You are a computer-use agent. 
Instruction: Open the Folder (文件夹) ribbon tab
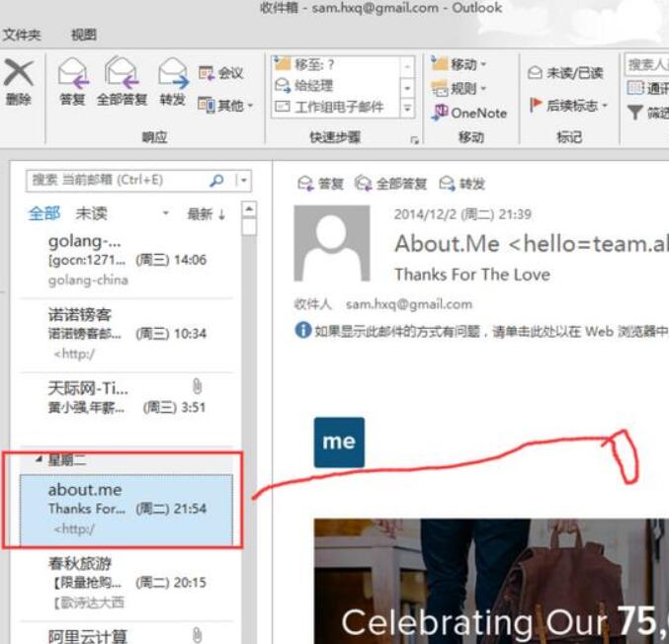click(x=22, y=35)
